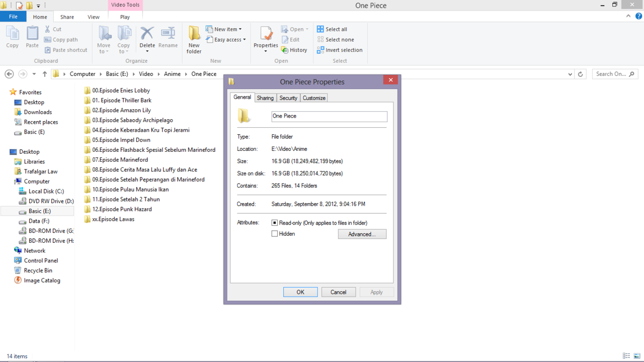Click Anime in address breadcrumb
Image resolution: width=644 pixels, height=362 pixels.
[172, 74]
